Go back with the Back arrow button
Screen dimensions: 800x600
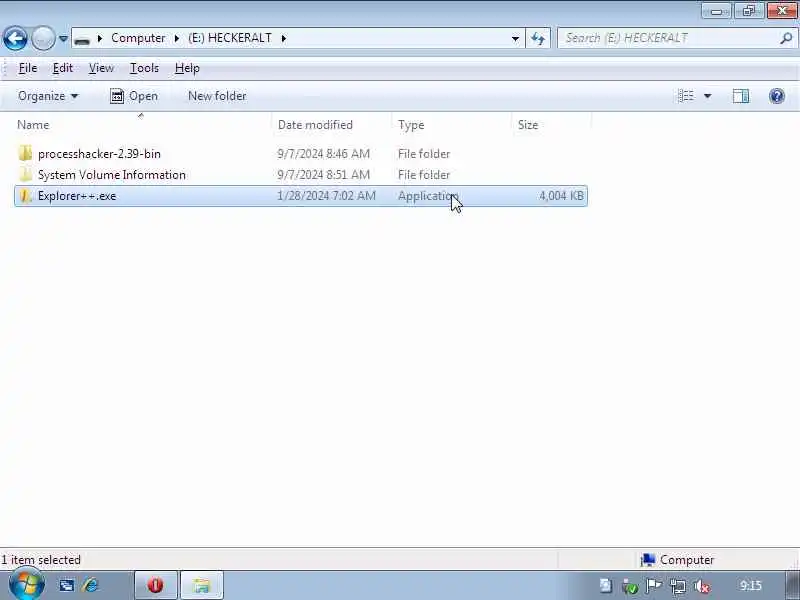pos(15,38)
